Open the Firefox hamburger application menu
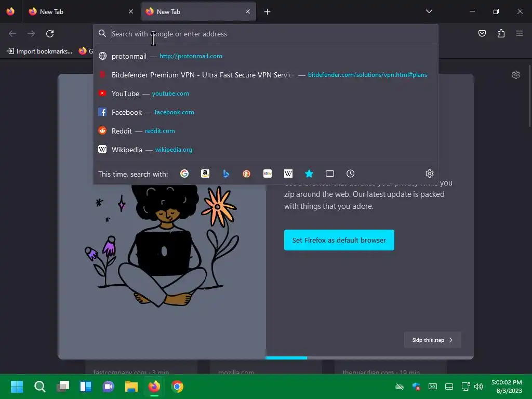 pyautogui.click(x=520, y=33)
